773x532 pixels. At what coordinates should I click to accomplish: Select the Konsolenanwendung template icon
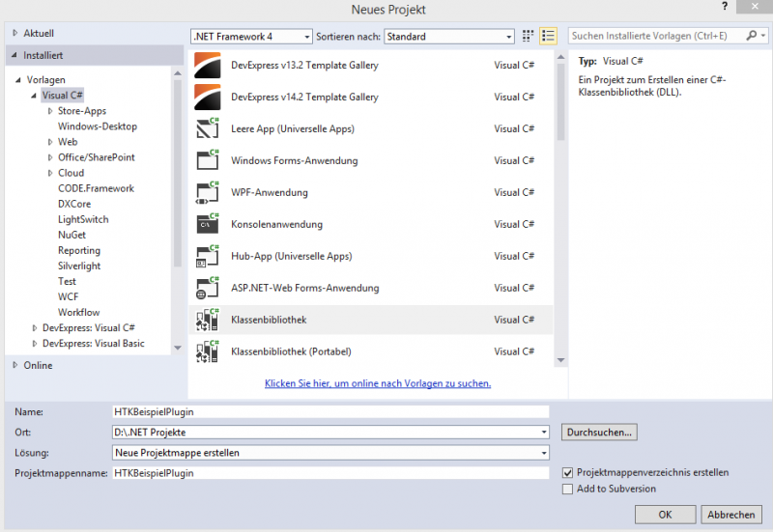click(x=208, y=224)
